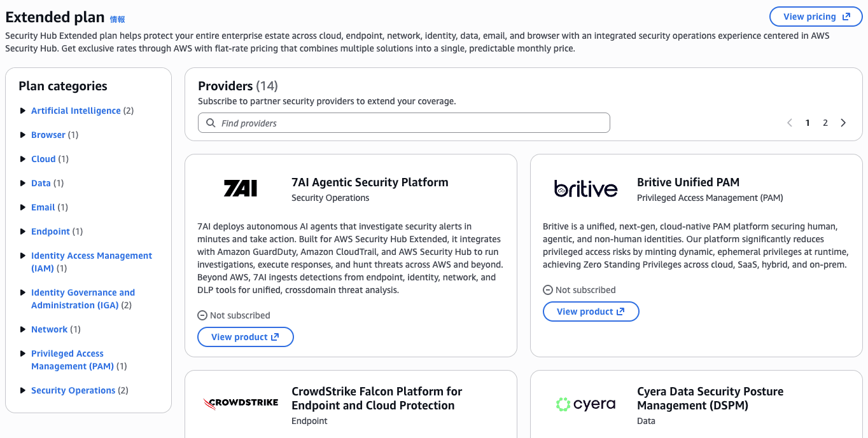Click the 7AI provider logo
This screenshot has height=438, width=868.
pyautogui.click(x=241, y=188)
